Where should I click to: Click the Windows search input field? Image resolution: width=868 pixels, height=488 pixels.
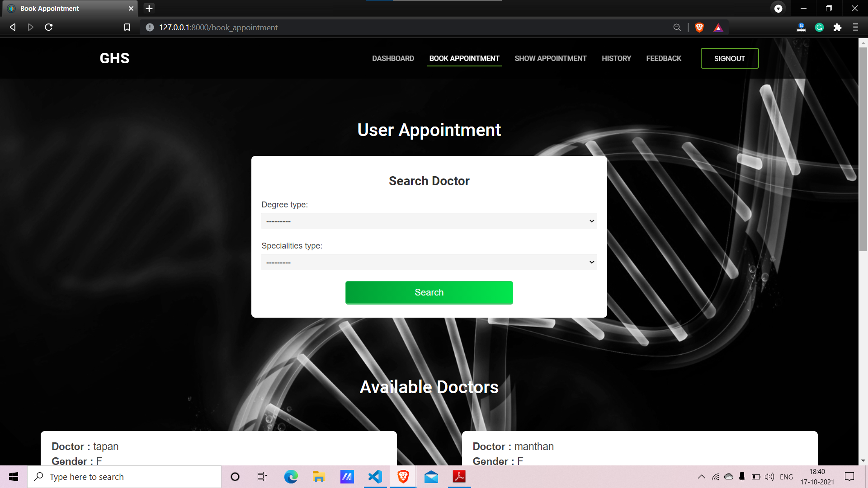[x=124, y=476]
